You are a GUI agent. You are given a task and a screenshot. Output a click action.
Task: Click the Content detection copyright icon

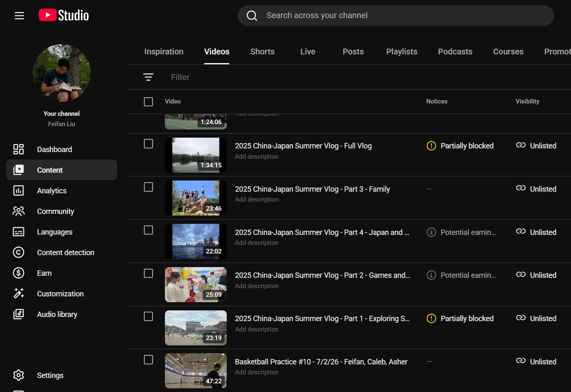[19, 252]
